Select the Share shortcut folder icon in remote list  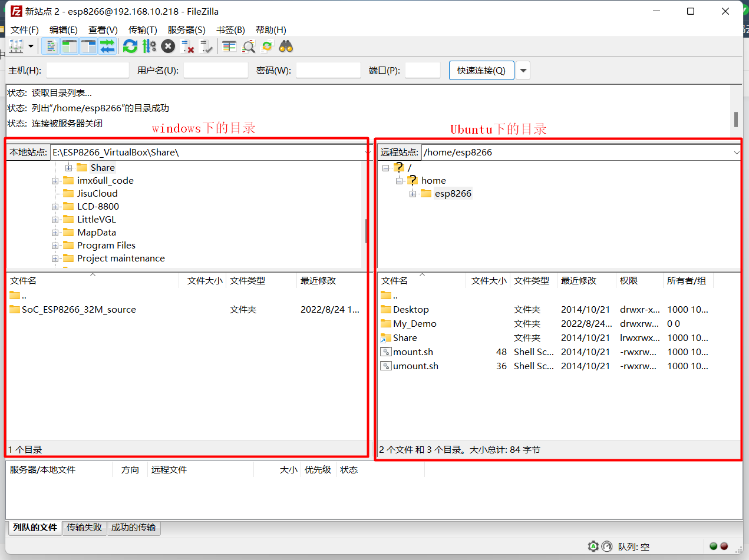coord(386,337)
